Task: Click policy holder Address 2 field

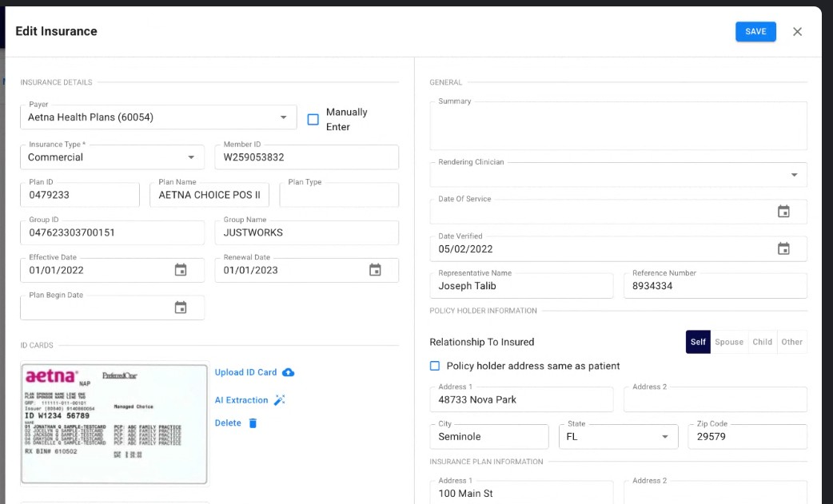Action: coord(715,399)
